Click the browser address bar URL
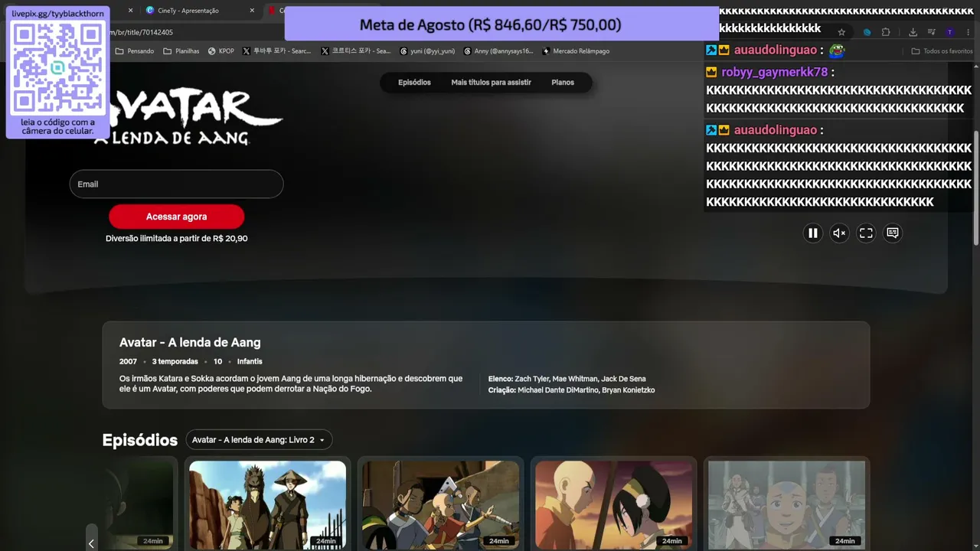 [141, 32]
